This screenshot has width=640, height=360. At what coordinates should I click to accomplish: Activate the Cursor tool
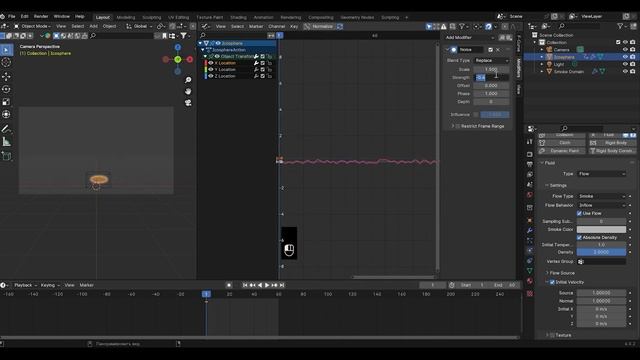[x=6, y=62]
